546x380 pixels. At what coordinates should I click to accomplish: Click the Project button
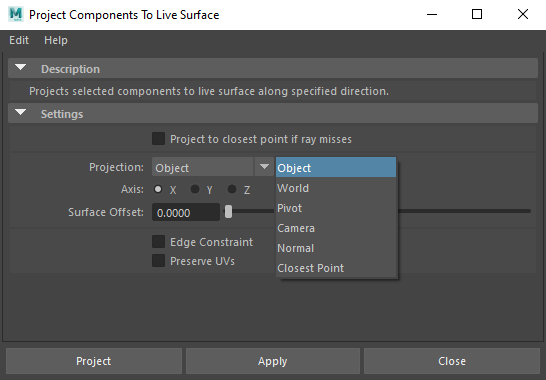(94, 361)
